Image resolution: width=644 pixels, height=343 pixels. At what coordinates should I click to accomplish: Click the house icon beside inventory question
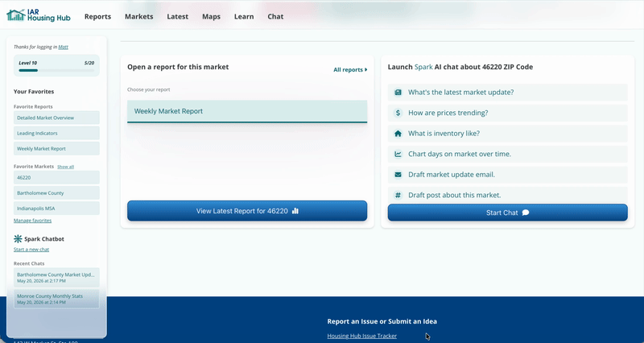click(x=398, y=134)
